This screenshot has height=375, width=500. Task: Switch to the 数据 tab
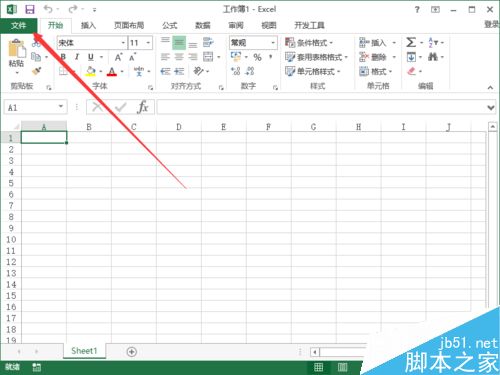click(203, 25)
